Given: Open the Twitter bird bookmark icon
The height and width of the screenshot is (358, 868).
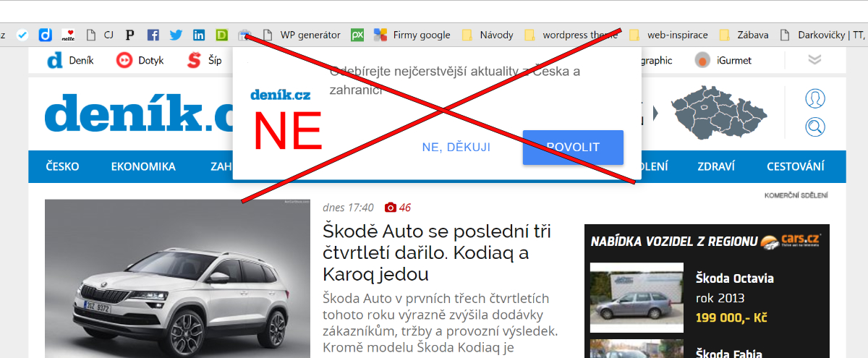Looking at the screenshot, I should click(176, 35).
